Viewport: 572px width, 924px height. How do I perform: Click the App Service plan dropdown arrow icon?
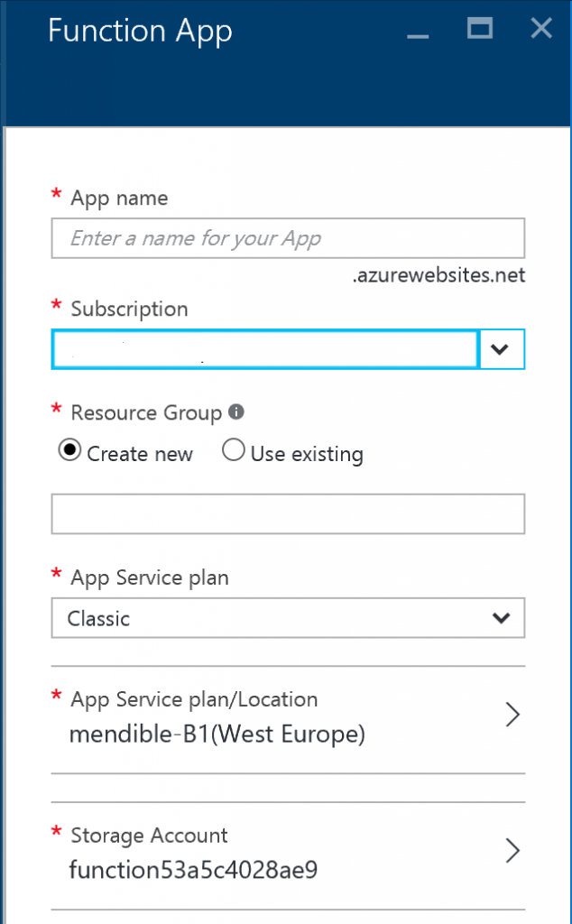click(502, 618)
